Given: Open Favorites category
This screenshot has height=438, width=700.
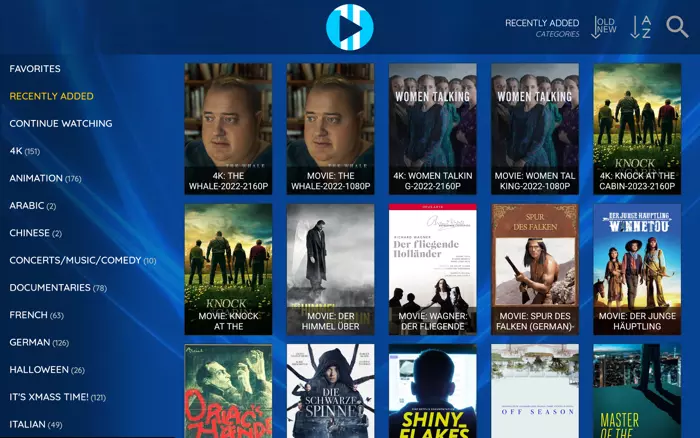Looking at the screenshot, I should click(x=35, y=69).
